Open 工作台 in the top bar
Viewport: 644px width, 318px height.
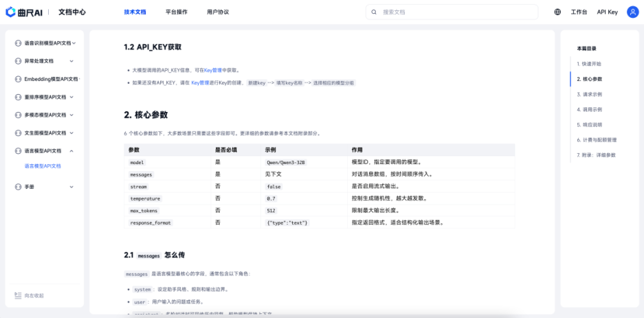(579, 12)
